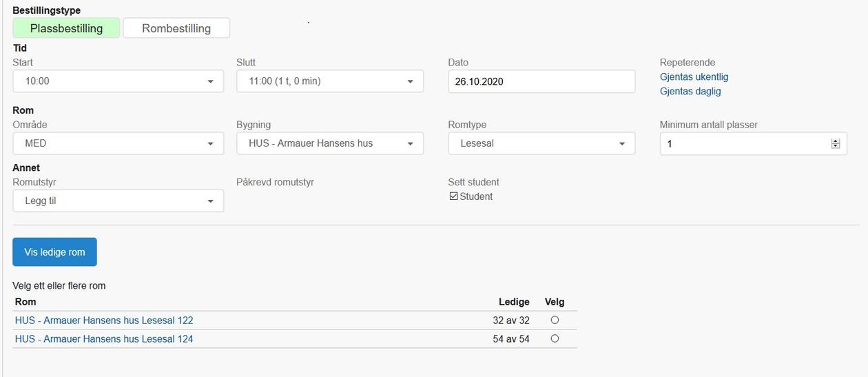Viewport: 868px width, 377px height.
Task: Expand the Bygning building dropdown
Action: click(x=330, y=143)
